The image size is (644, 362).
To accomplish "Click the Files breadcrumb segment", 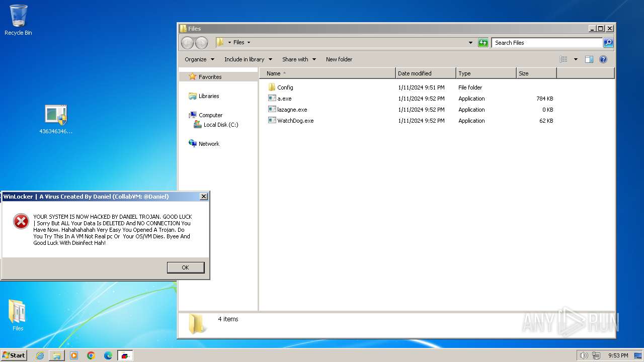I will 239,43.
